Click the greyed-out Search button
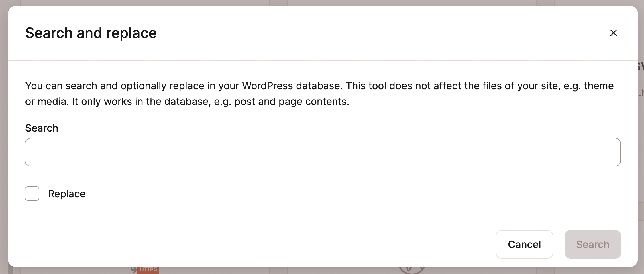Viewport: 644px width, 274px height. coord(592,244)
